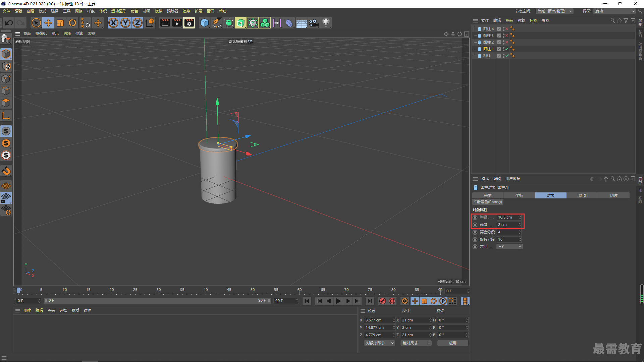Activate the Scale tool
The width and height of the screenshot is (644, 362).
(60, 23)
